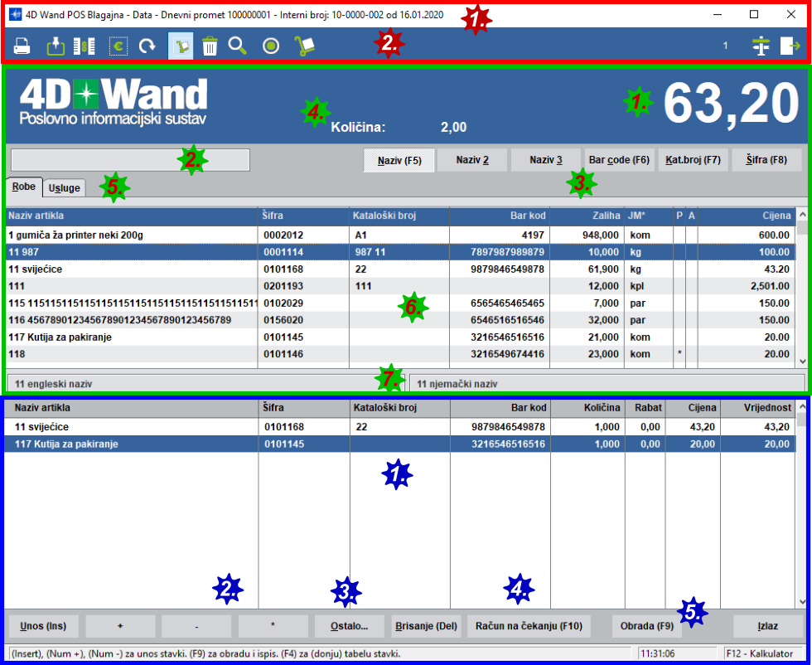
Task: Focus the article search input field
Action: pyautogui.click(x=131, y=160)
